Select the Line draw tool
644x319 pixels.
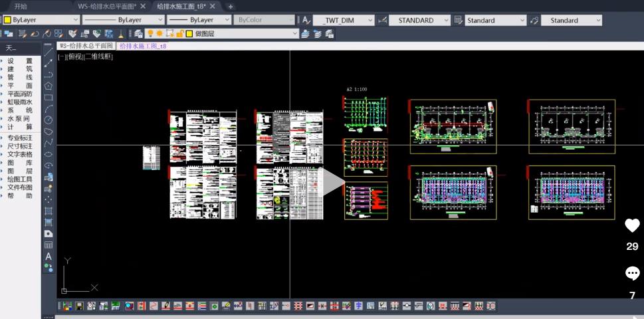(x=49, y=51)
